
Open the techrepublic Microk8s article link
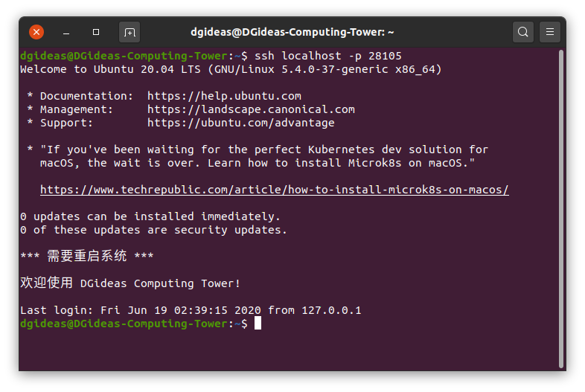274,190
